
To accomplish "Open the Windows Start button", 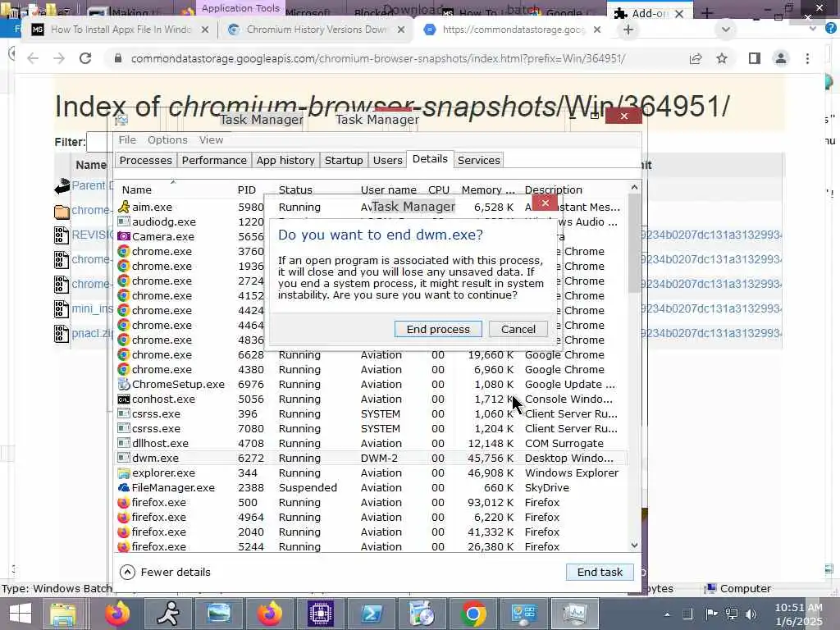I will [20, 614].
